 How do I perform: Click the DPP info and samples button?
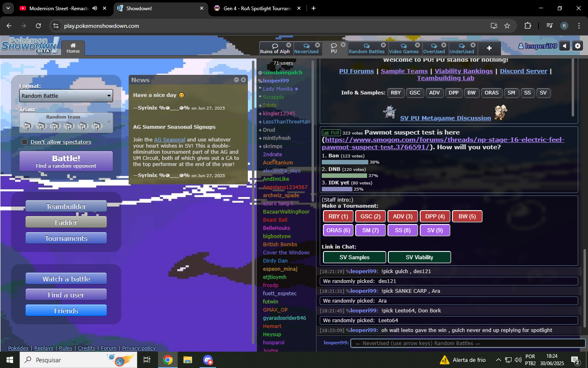pyautogui.click(x=454, y=93)
